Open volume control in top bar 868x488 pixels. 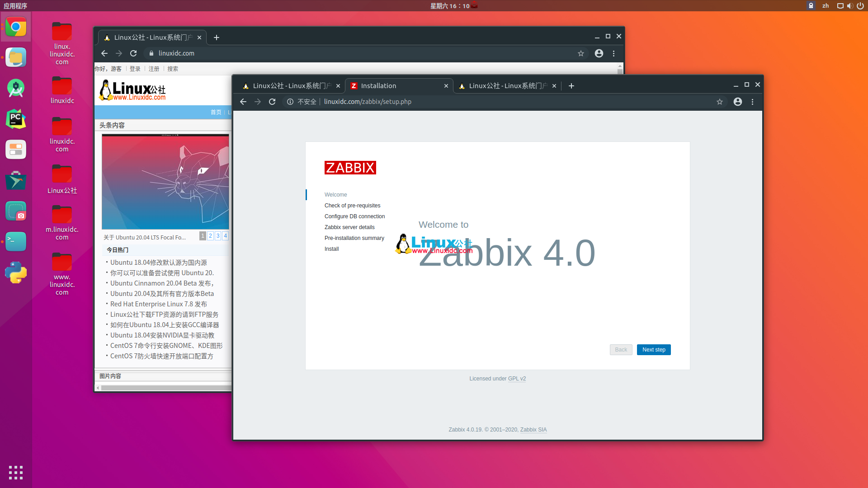tap(850, 6)
